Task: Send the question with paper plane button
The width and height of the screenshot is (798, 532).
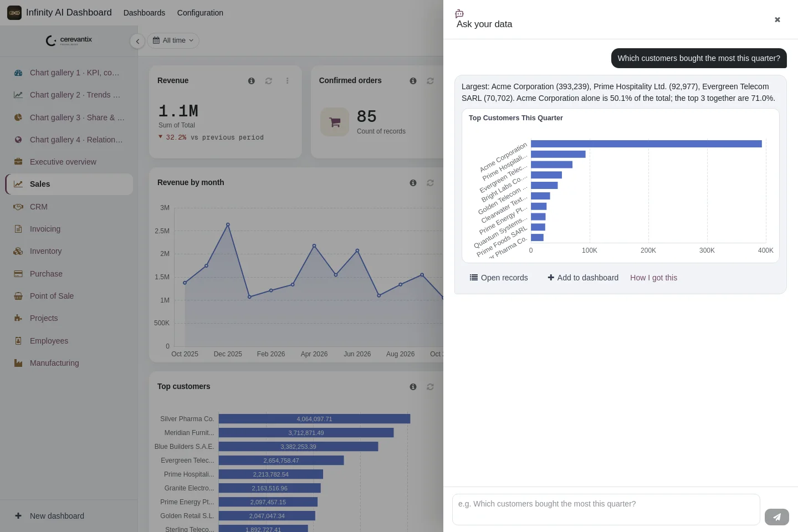Action: point(777,517)
